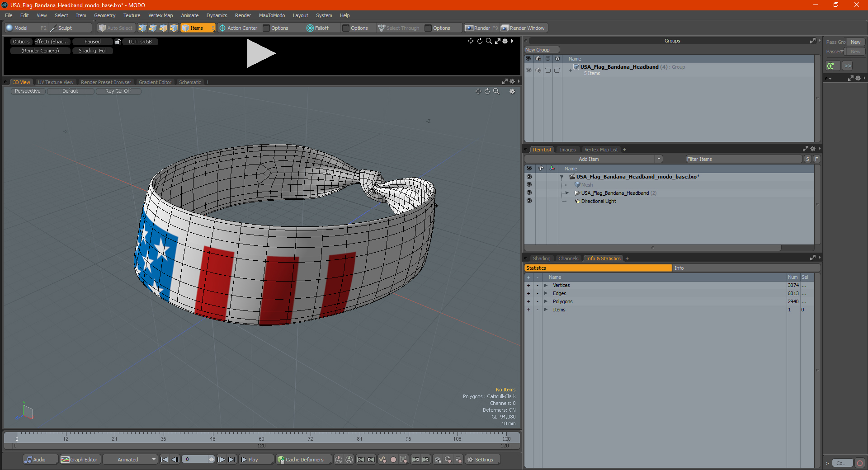
Task: Toggle visibility of USA_Flag_Bandana_Headband group
Action: click(528, 70)
